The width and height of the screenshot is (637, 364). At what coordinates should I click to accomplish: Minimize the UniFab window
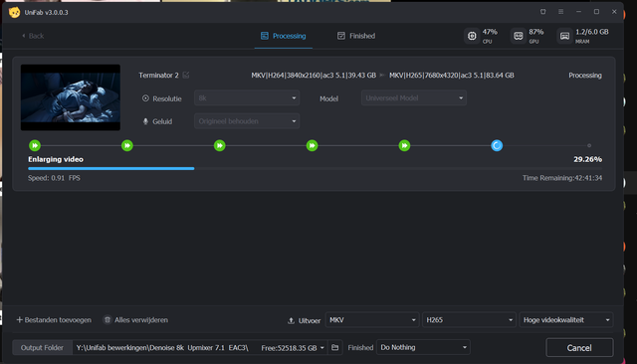point(578,12)
